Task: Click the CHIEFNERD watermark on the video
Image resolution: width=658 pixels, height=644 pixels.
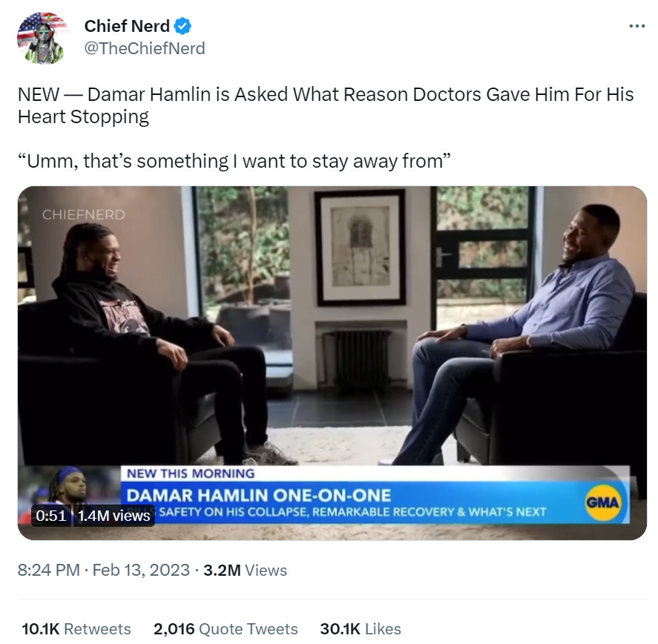Action: click(83, 214)
